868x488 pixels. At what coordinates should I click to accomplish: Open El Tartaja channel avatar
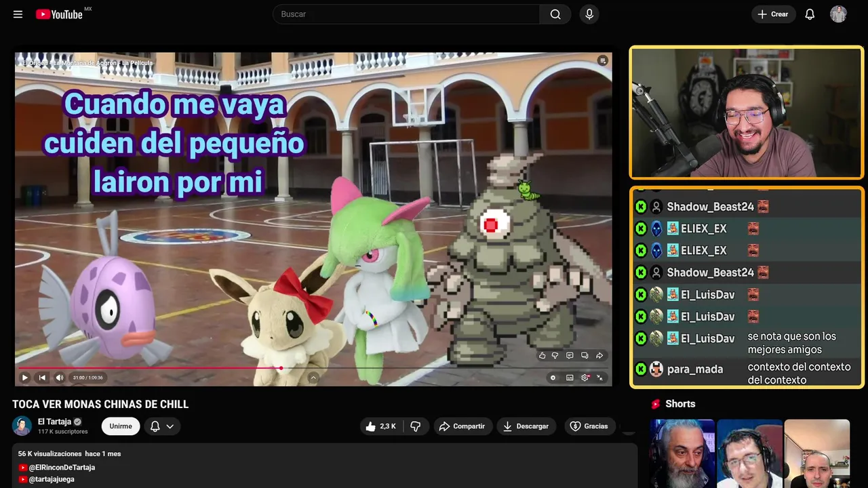click(22, 426)
